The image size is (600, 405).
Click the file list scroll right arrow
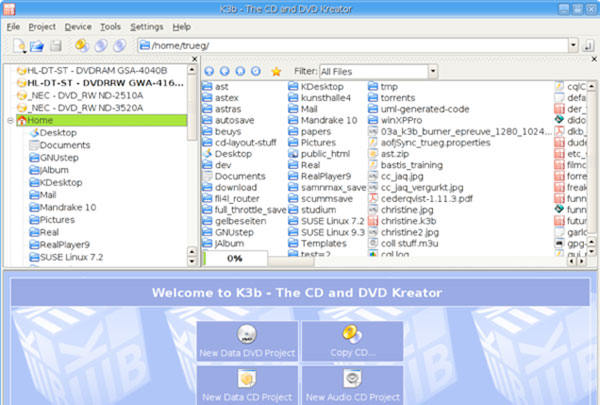(x=582, y=261)
